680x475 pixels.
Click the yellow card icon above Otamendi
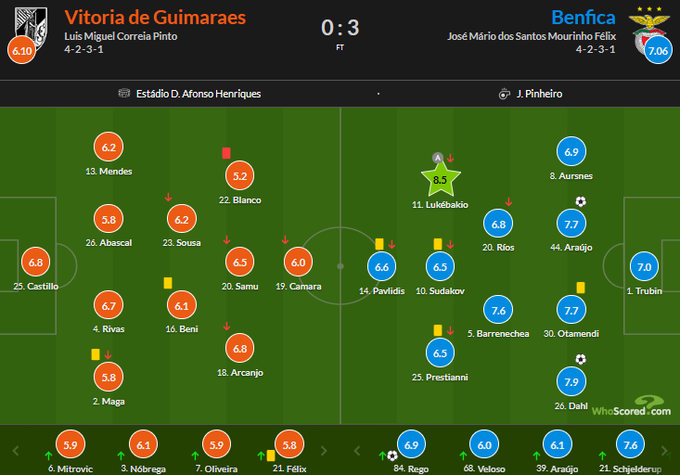tap(580, 287)
